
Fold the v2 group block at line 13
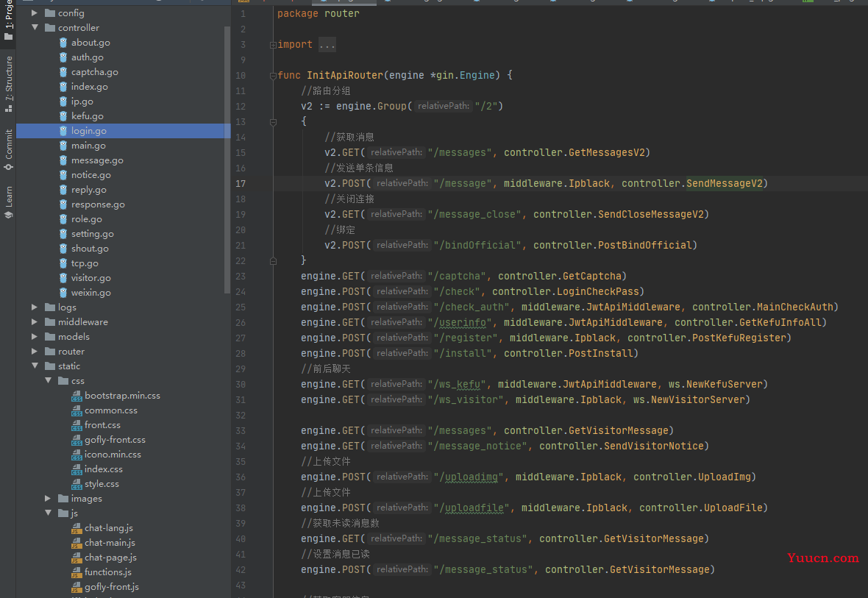pos(273,122)
